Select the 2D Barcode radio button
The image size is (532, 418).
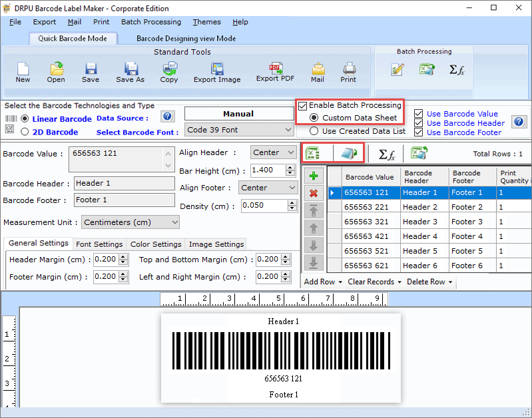coord(25,132)
